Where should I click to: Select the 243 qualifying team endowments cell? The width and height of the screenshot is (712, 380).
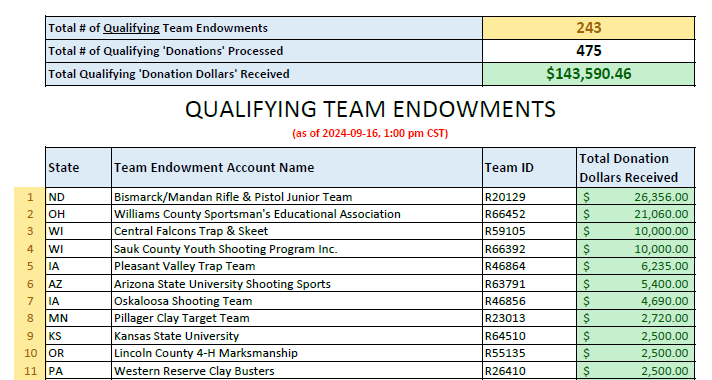point(588,28)
